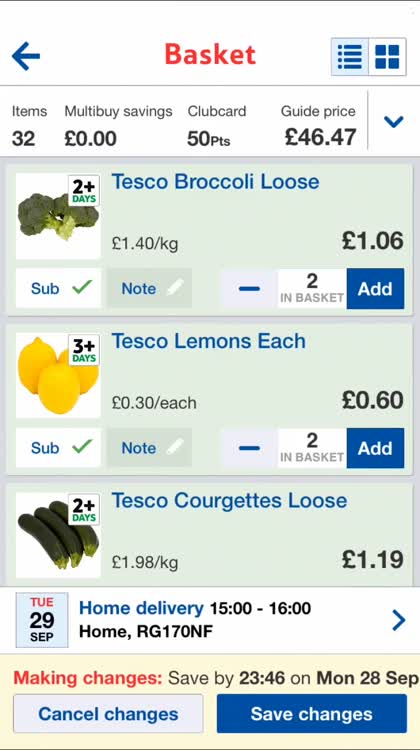
Task: Expand basket summary with down chevron
Action: (x=394, y=121)
